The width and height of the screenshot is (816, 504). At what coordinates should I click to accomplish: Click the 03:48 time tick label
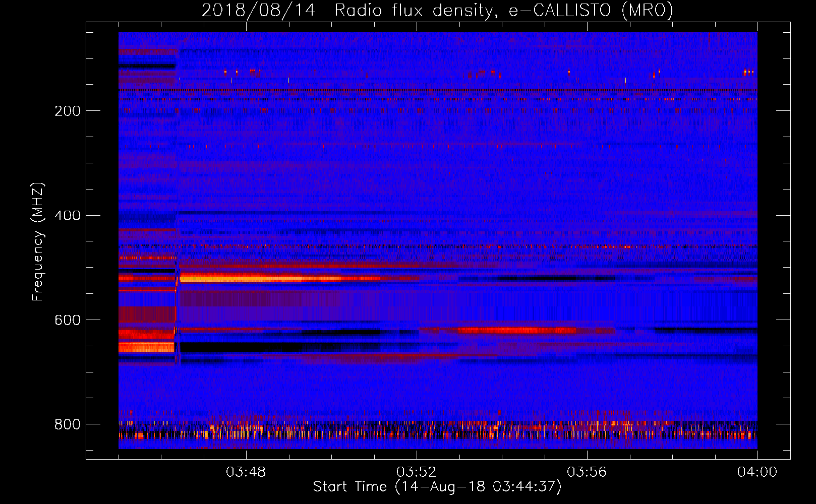(246, 472)
